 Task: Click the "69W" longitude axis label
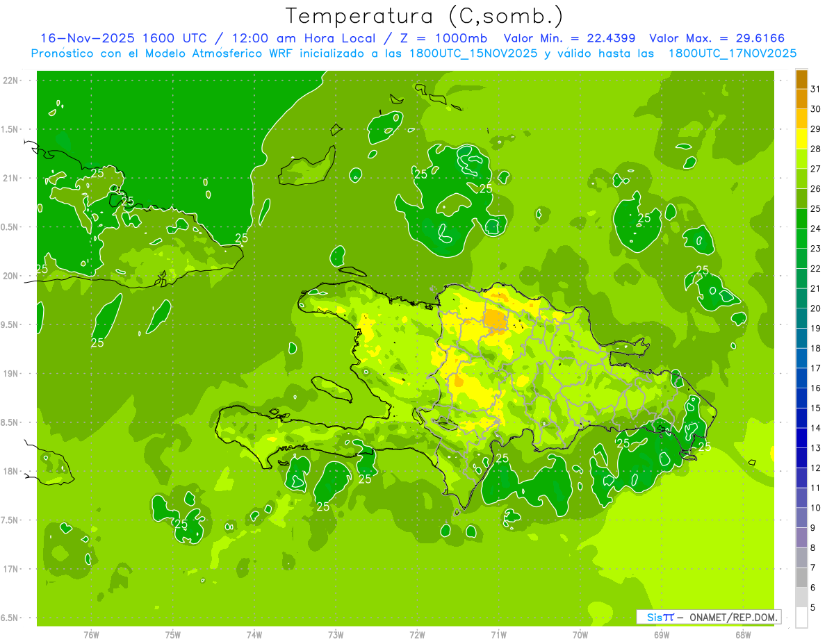(662, 636)
